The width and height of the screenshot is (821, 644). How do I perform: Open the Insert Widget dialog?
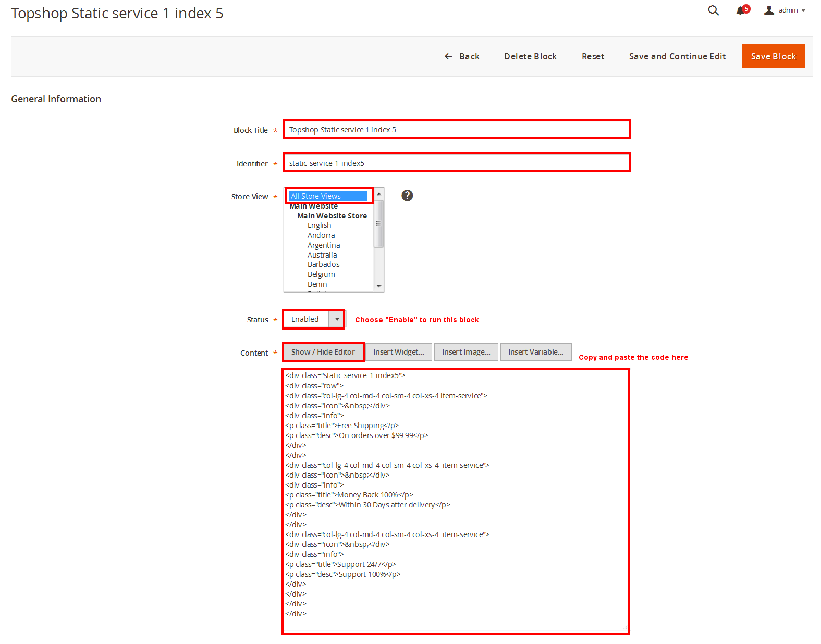398,352
